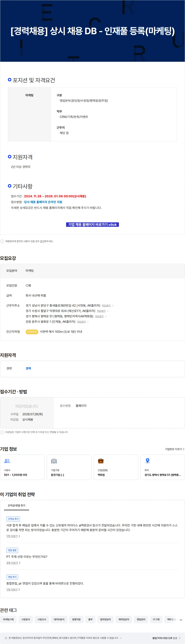Click the industry briefcase icon
The width and height of the screenshot is (185, 644).
101,461
